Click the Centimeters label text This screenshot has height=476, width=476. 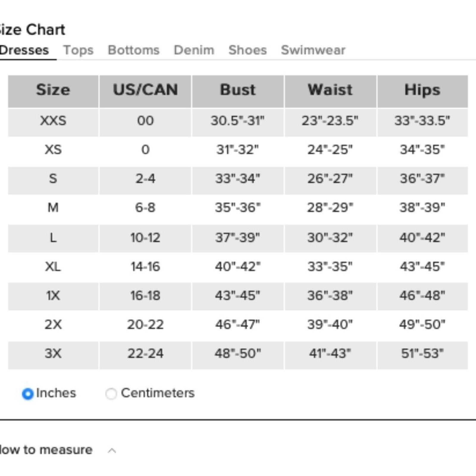[158, 393]
